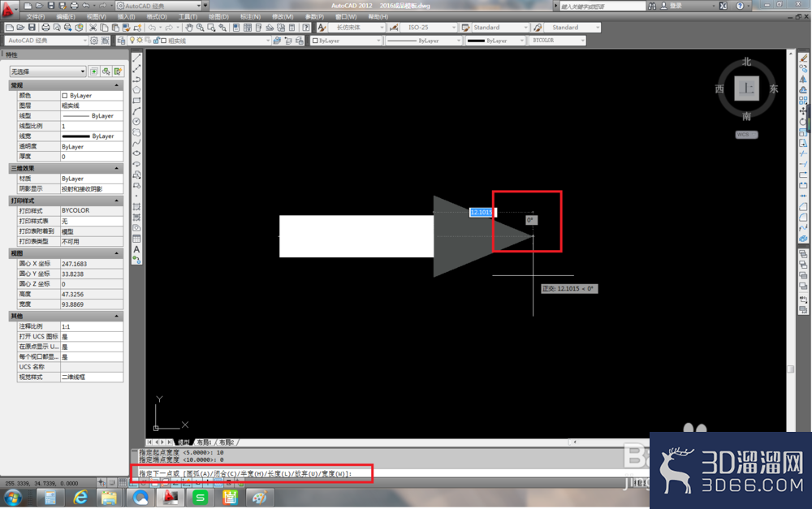812x509 pixels.
Task: Open the AutoCAD 经典 workspace dropdown in the title bar
Action: click(158, 6)
